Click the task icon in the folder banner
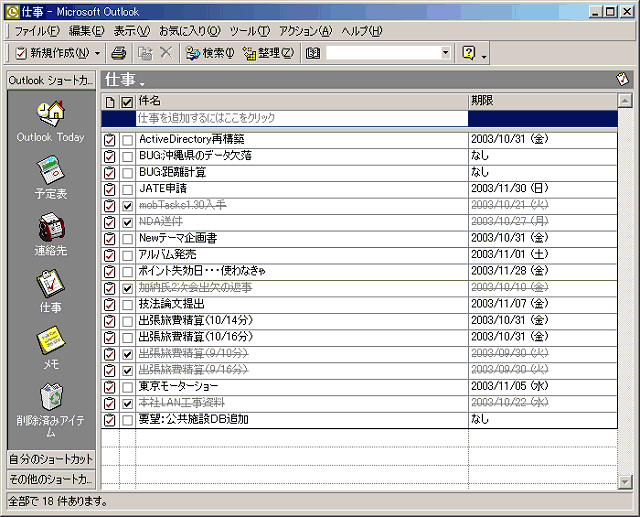The width and height of the screenshot is (640, 517). tap(622, 79)
